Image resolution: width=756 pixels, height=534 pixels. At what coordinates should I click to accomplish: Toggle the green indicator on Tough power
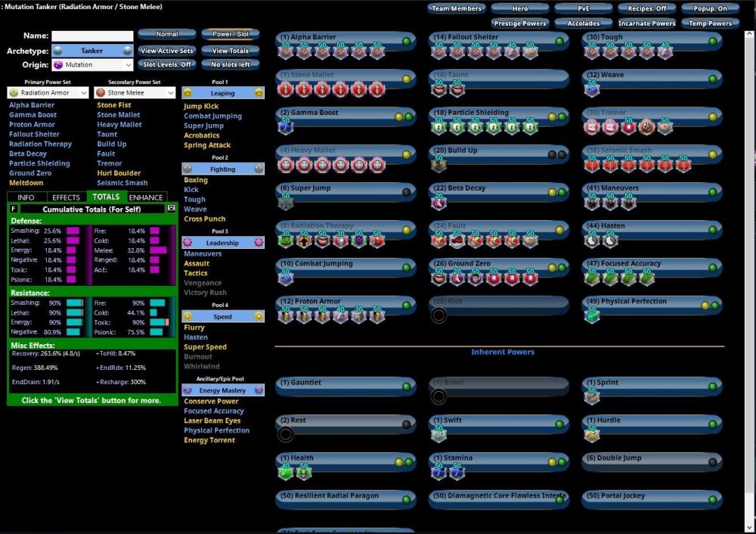coord(712,41)
